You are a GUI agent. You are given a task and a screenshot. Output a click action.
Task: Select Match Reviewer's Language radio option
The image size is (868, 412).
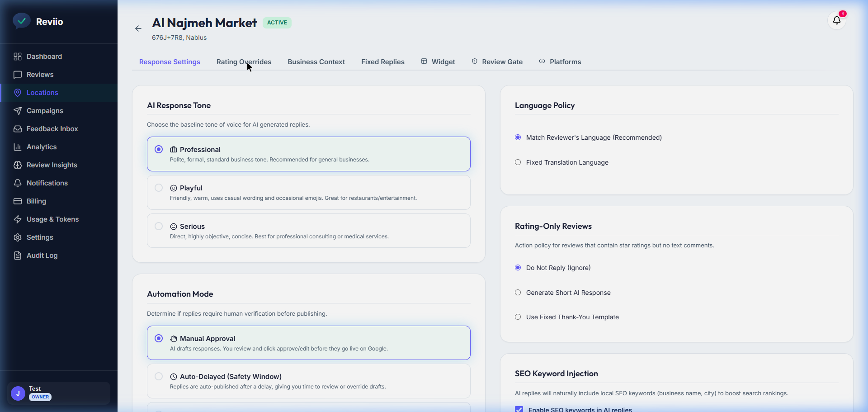coord(518,137)
